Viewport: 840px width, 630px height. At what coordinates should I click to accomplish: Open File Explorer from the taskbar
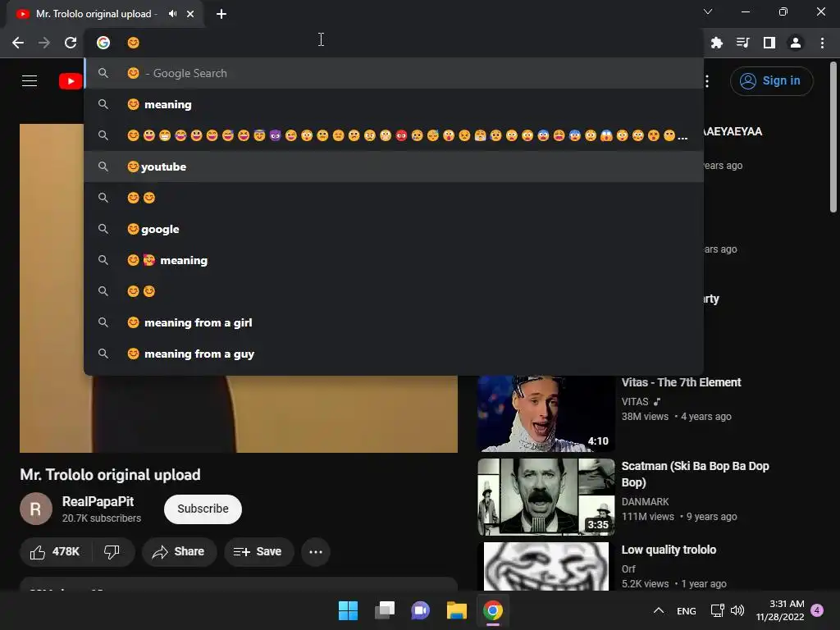pos(456,610)
